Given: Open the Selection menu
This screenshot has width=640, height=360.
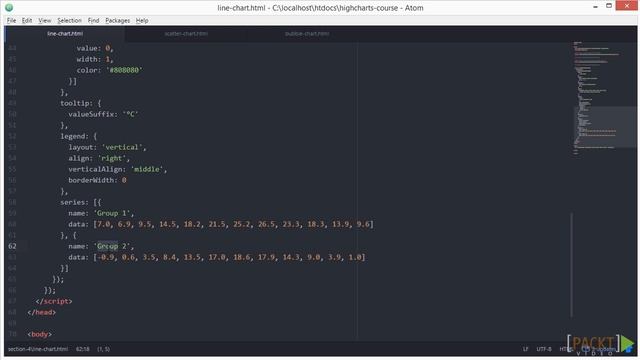Looking at the screenshot, I should (69, 20).
